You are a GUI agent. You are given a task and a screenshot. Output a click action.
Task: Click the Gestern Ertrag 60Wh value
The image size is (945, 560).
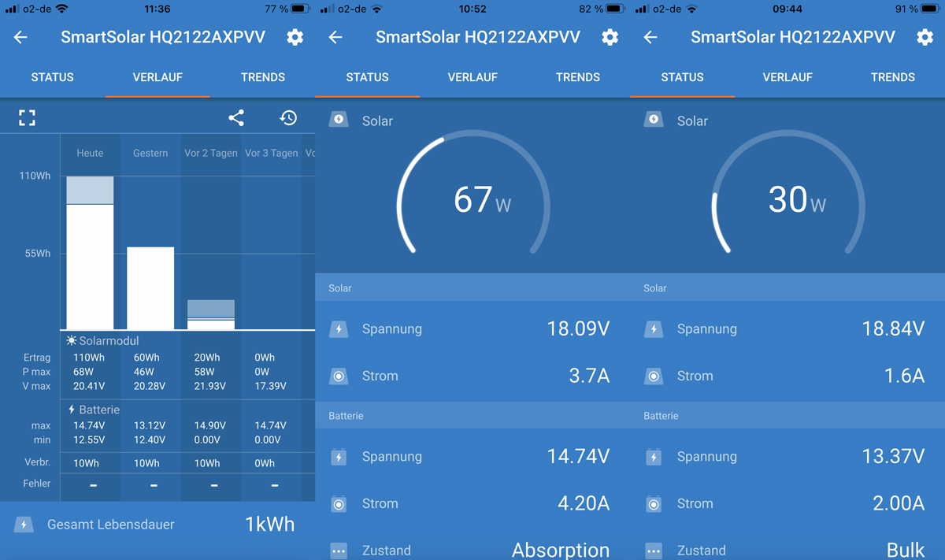pos(146,358)
